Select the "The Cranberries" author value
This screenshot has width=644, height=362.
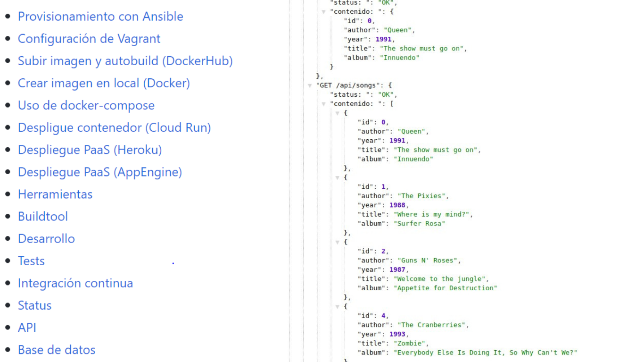click(x=432, y=325)
